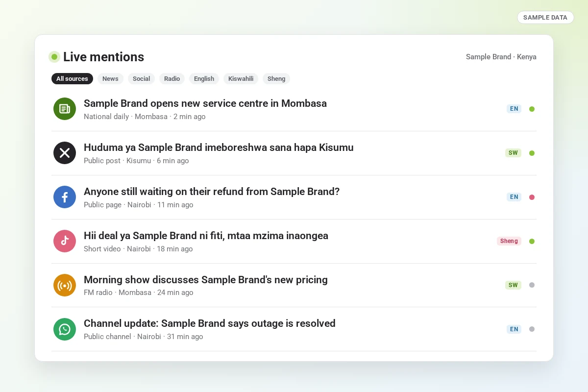
Task: Click EN tag on Channel update row
Action: pyautogui.click(x=514, y=329)
